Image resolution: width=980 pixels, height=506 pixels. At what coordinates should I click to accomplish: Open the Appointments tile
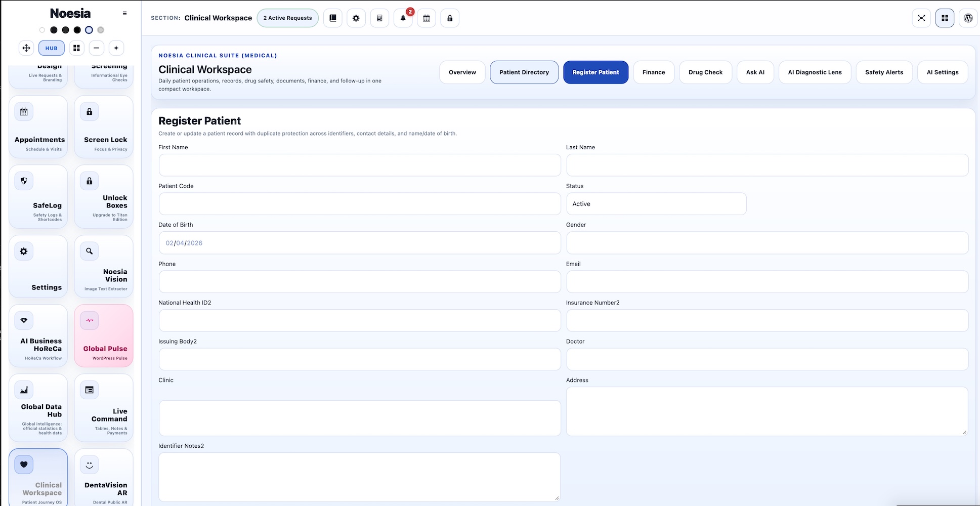pyautogui.click(x=38, y=126)
